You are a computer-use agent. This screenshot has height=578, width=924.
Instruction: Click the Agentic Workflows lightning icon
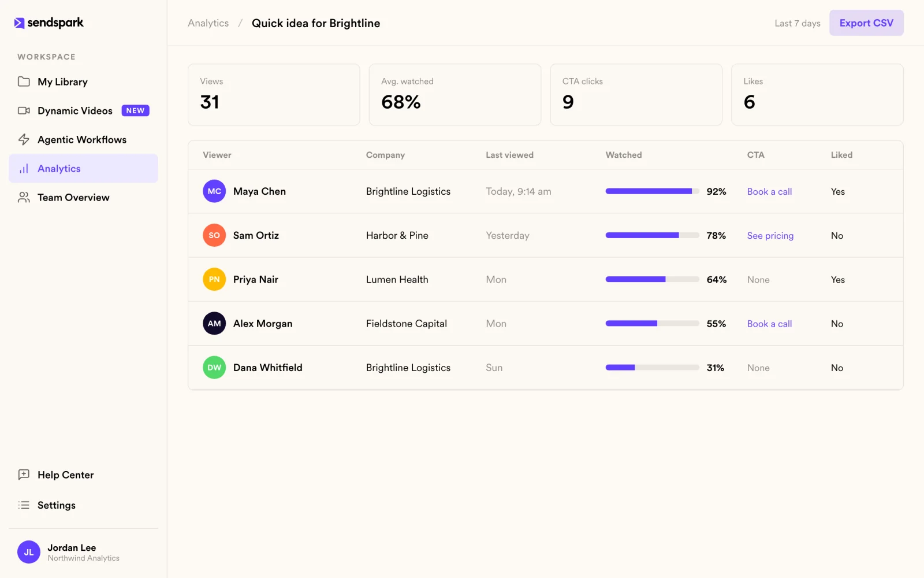(x=24, y=139)
